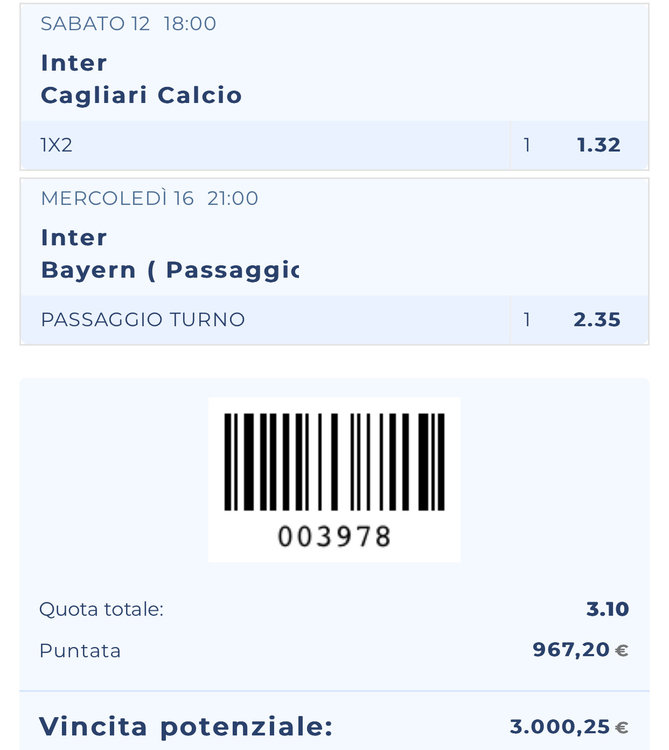Click the MERCOLEDÌ 16 21:00 date header
The width and height of the screenshot is (669, 750).
[149, 198]
